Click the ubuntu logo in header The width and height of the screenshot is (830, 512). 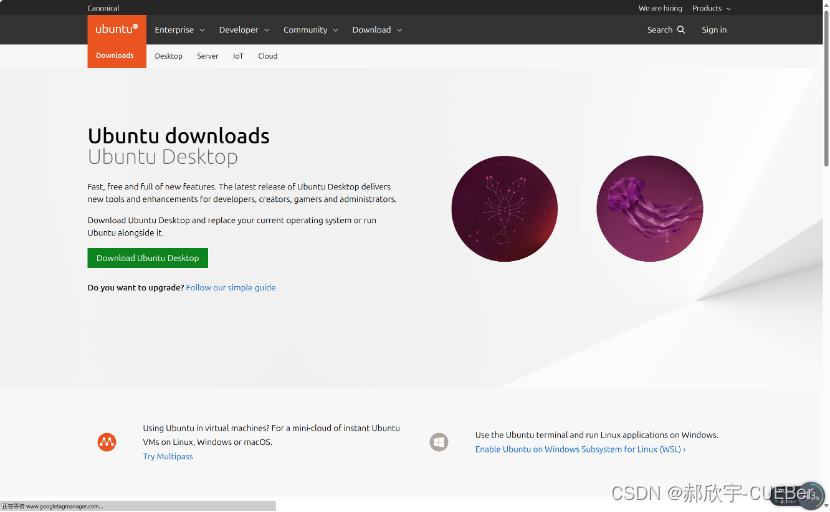[116, 29]
